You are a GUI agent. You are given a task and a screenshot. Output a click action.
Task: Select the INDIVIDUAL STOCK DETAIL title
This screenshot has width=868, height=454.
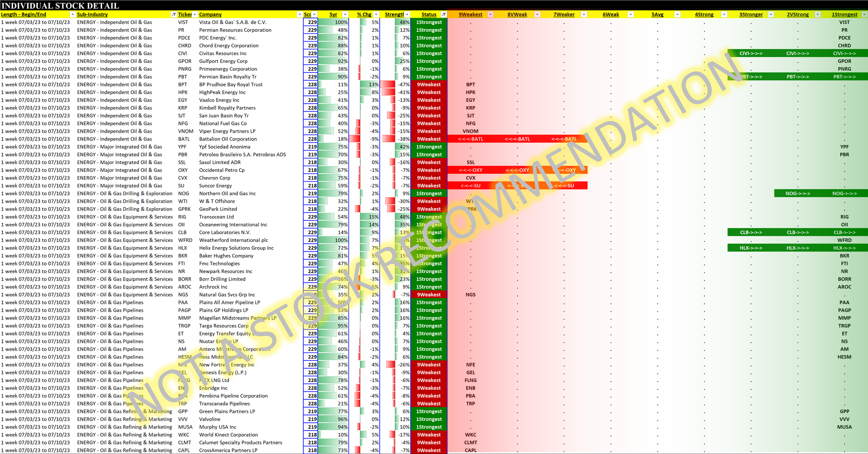pos(60,6)
